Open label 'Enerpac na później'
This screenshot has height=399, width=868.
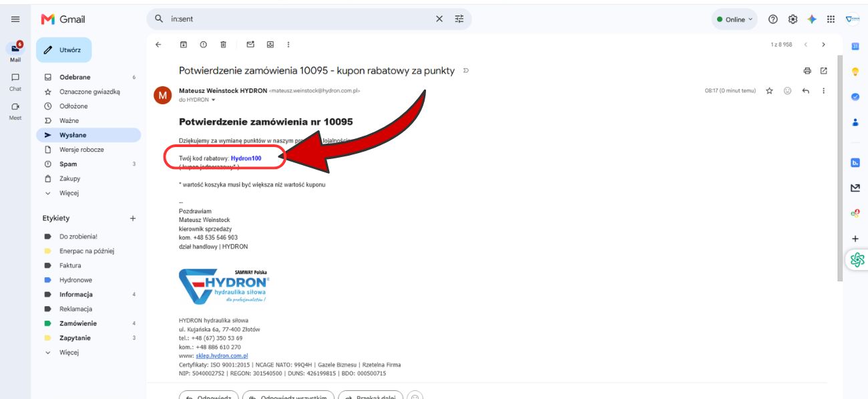click(89, 251)
